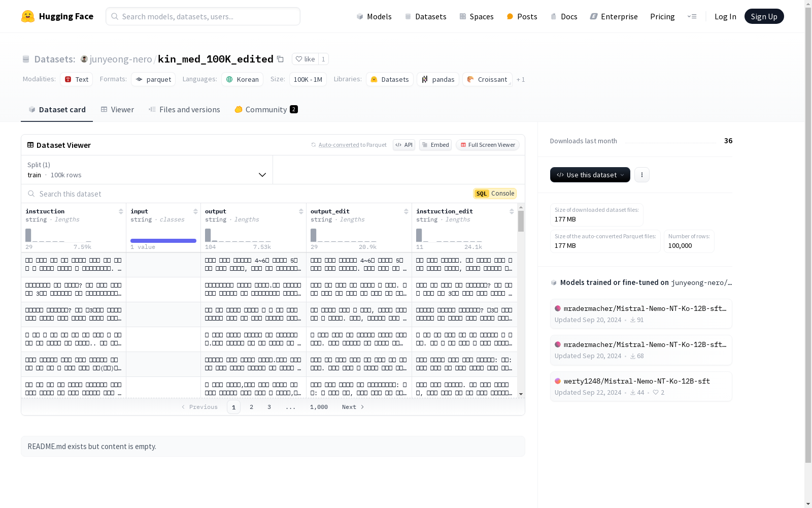
Task: Open Spaces in top navigation
Action: click(x=477, y=16)
